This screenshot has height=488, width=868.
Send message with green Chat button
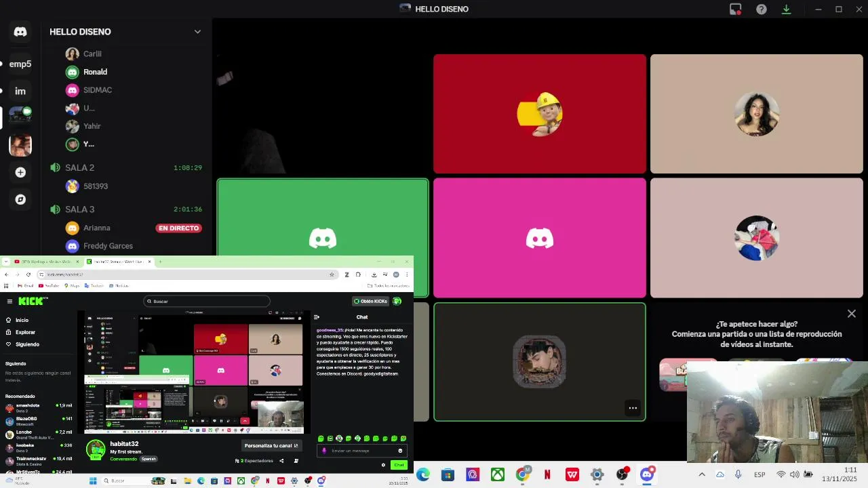(x=399, y=465)
